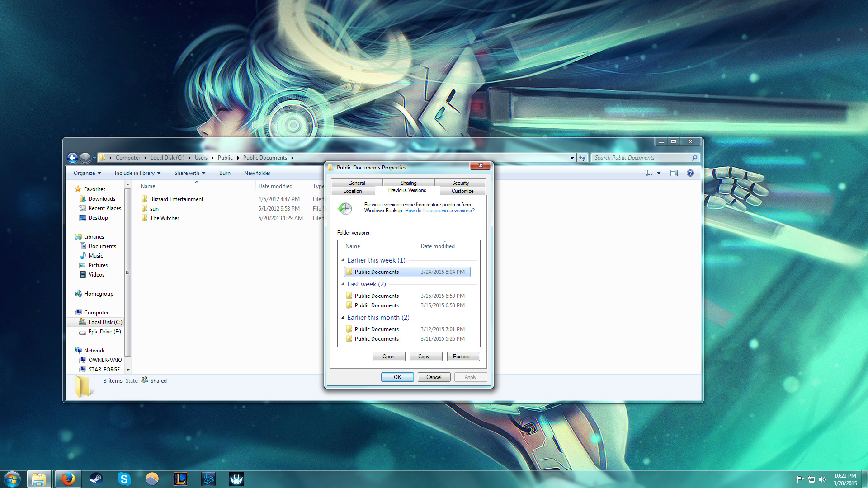
Task: Open the view options dropdown arrow
Action: tap(659, 173)
